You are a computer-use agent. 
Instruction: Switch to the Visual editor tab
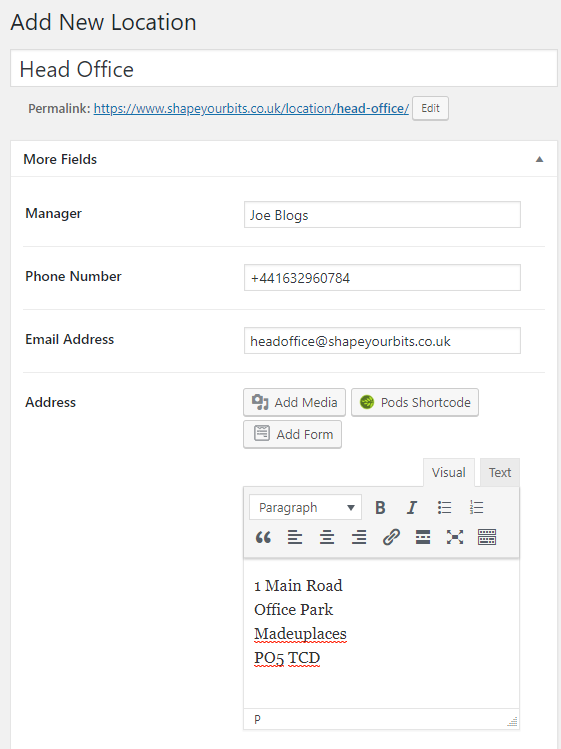tap(449, 472)
